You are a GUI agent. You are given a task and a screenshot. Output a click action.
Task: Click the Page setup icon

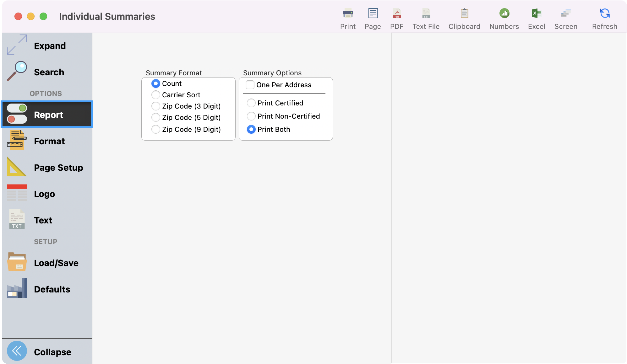(x=373, y=17)
